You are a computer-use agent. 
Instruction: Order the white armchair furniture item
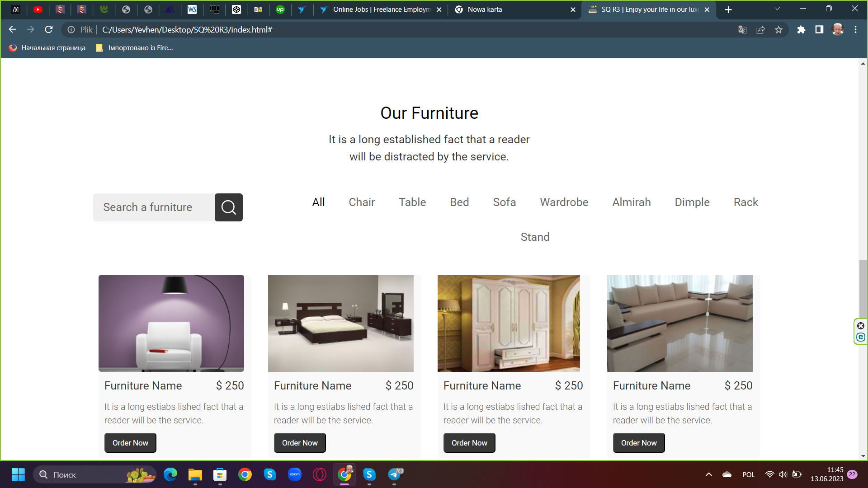(130, 443)
